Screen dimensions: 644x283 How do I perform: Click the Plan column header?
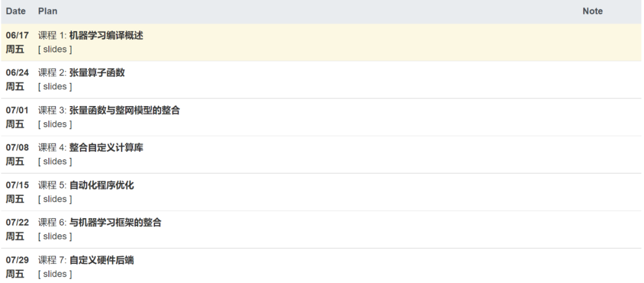[x=48, y=11]
